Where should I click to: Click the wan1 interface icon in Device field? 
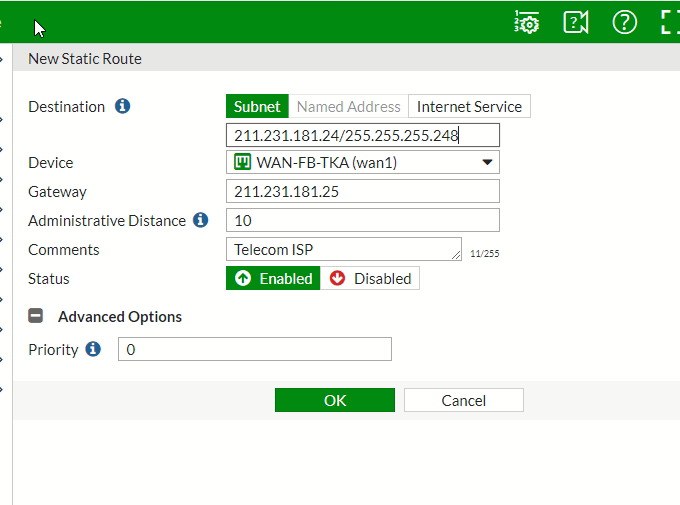coord(241,162)
